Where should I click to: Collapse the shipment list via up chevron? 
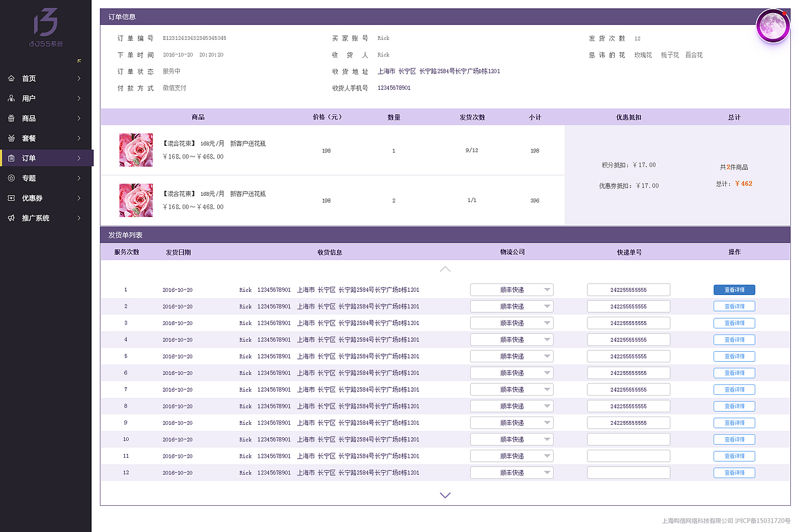(445, 269)
